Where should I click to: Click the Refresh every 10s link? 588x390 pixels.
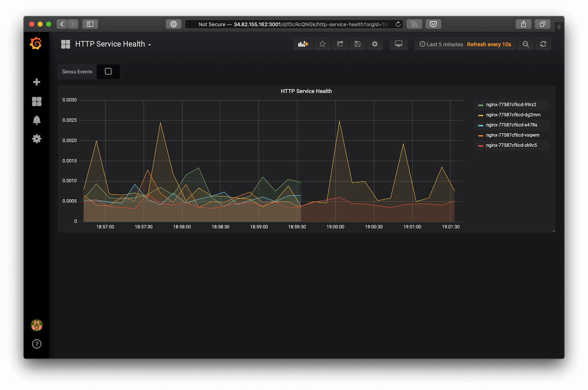[489, 45]
